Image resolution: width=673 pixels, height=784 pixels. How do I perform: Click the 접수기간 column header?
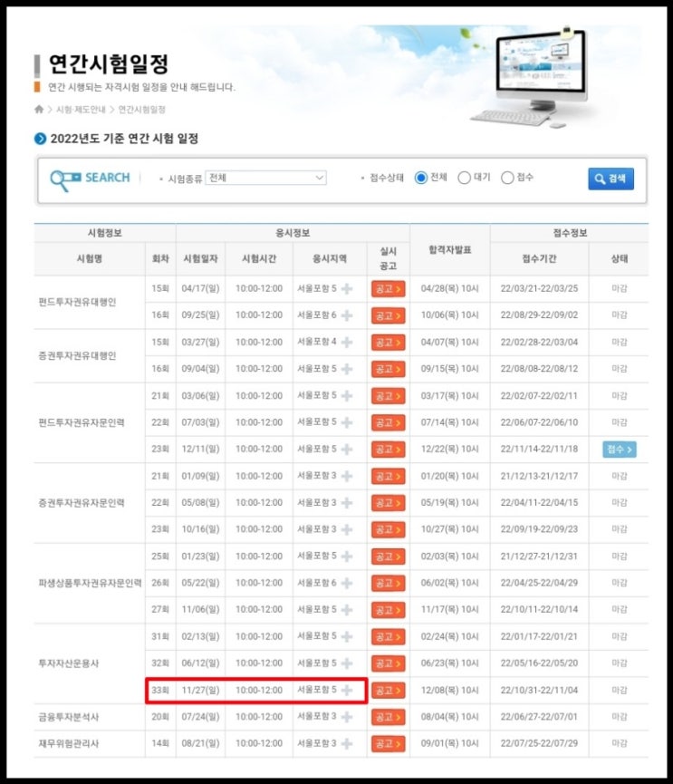point(539,258)
